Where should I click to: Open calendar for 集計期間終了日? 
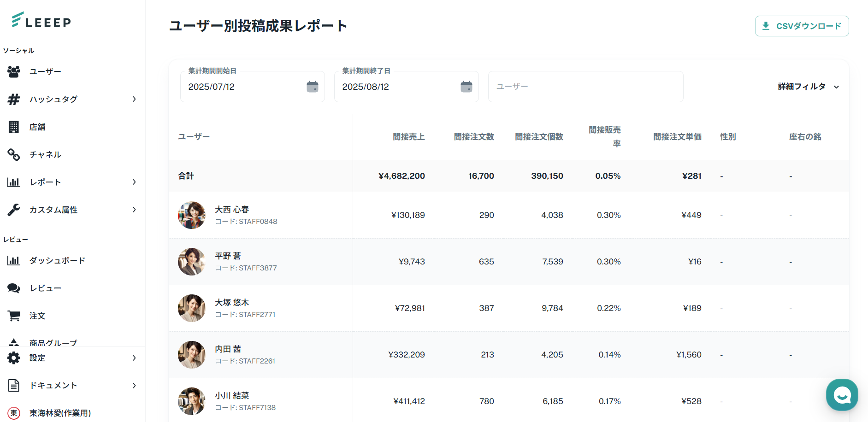click(x=466, y=87)
